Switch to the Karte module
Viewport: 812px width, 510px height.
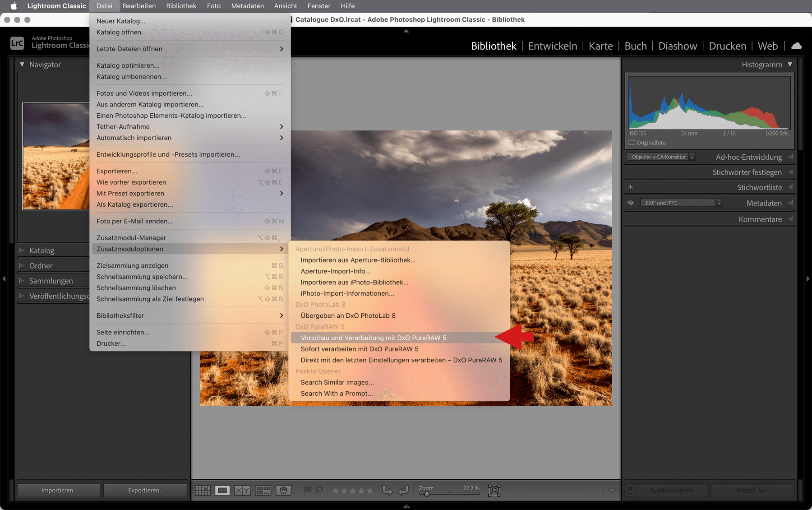click(600, 46)
